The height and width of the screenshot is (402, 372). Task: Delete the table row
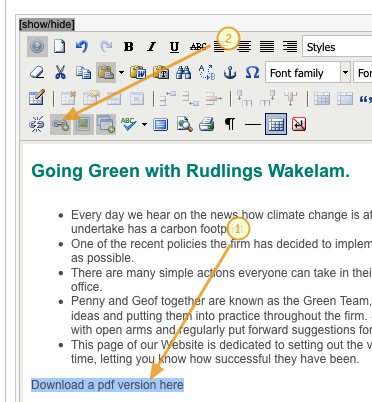(214, 98)
